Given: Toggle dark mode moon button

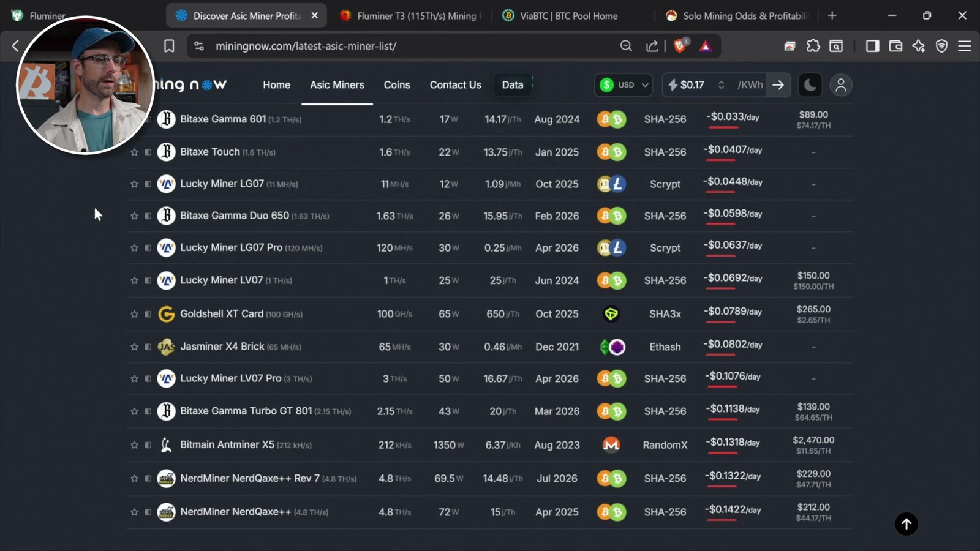Looking at the screenshot, I should coord(810,85).
